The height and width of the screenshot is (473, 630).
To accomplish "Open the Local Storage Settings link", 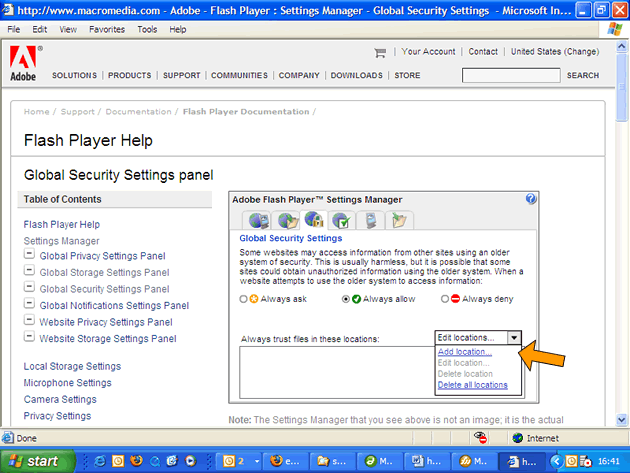I will pyautogui.click(x=72, y=367).
